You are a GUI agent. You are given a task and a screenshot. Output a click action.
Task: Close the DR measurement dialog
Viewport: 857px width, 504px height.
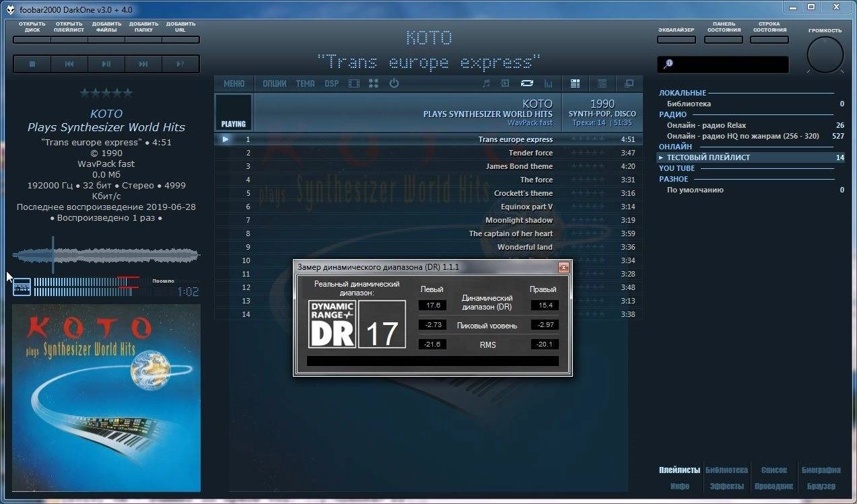[563, 267]
